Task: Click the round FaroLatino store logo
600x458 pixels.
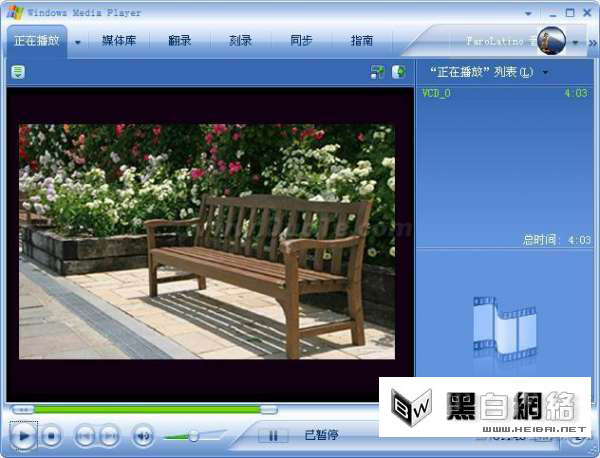Action: pyautogui.click(x=551, y=41)
